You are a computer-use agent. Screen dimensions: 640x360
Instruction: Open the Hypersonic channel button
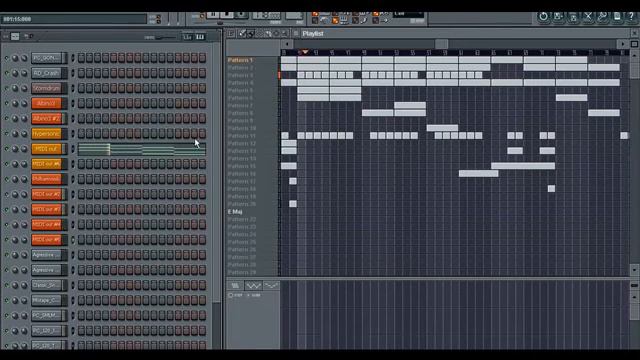point(47,133)
